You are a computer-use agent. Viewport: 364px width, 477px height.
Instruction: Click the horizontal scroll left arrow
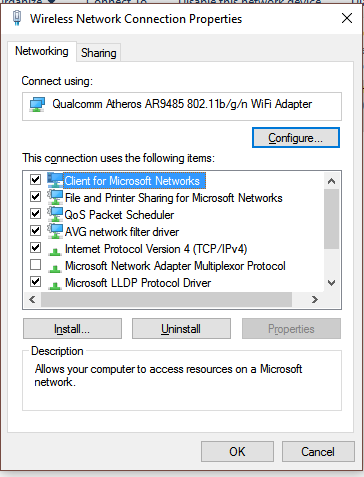click(x=32, y=299)
